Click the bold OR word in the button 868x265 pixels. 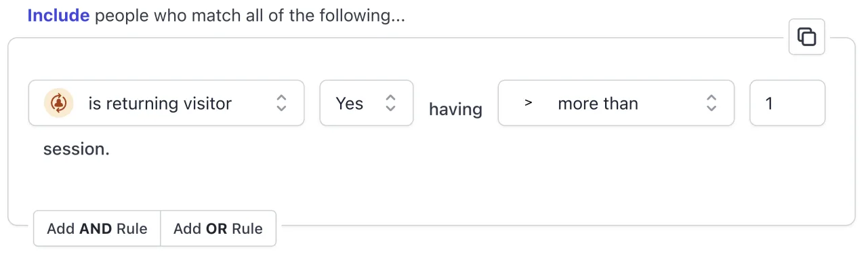pyautogui.click(x=216, y=229)
